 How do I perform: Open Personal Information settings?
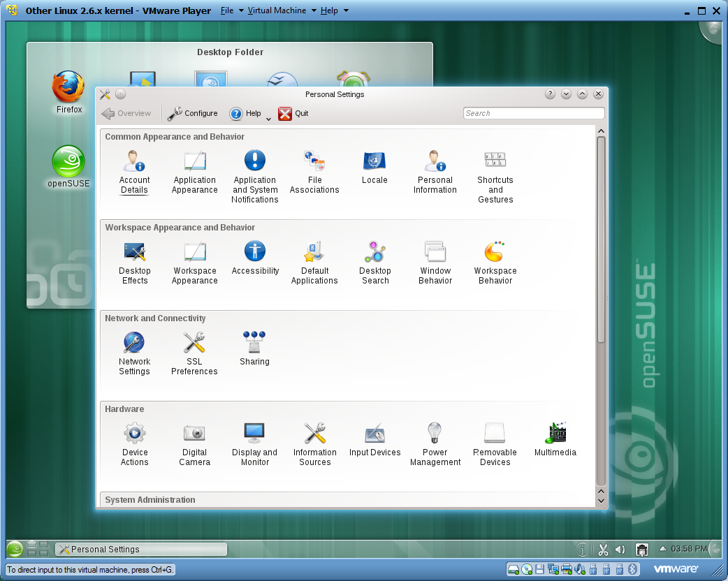pos(435,172)
